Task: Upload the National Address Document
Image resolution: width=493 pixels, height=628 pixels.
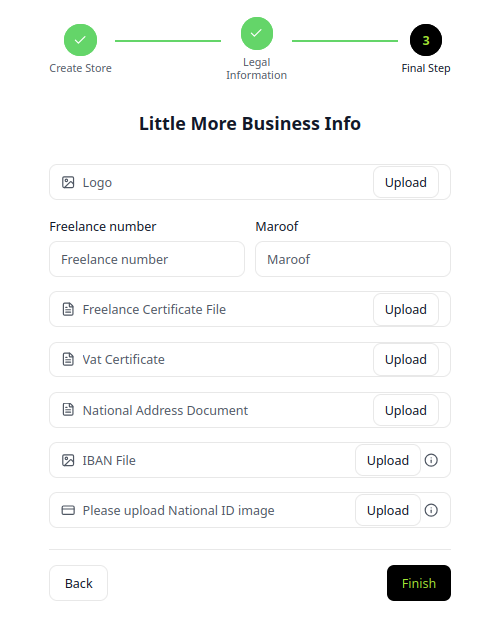Action: (x=406, y=410)
